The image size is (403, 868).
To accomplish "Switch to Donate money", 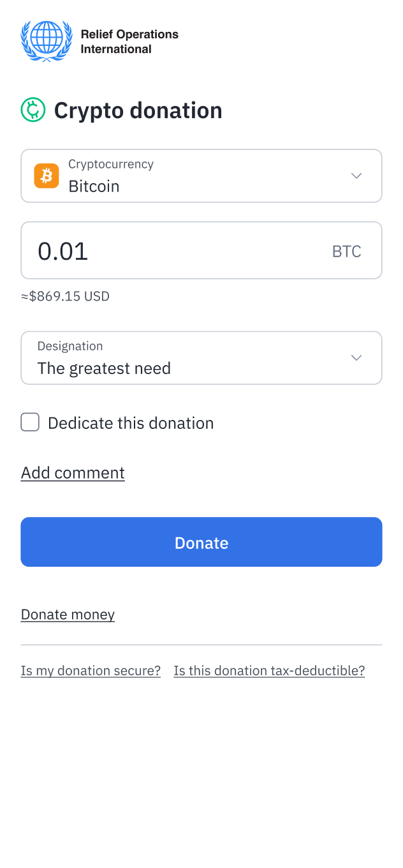I will 68,614.
